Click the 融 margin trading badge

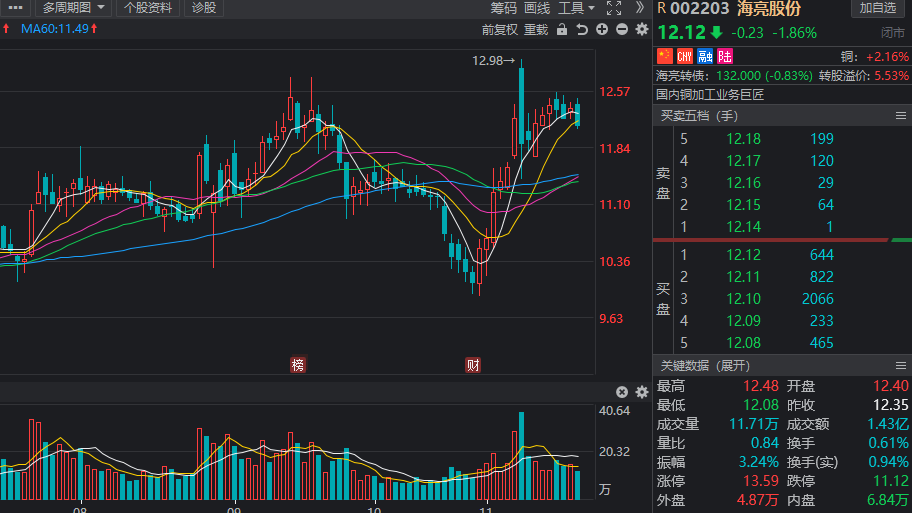tap(705, 56)
